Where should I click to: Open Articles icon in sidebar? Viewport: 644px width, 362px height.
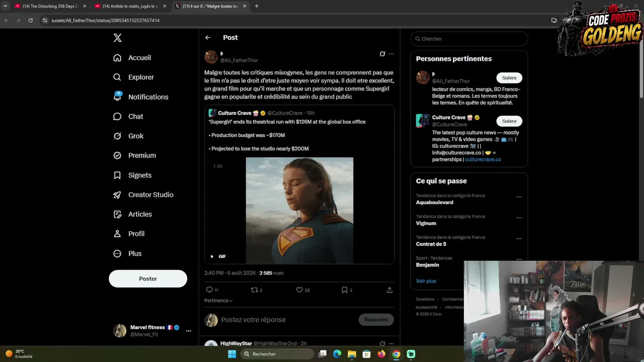point(117,215)
